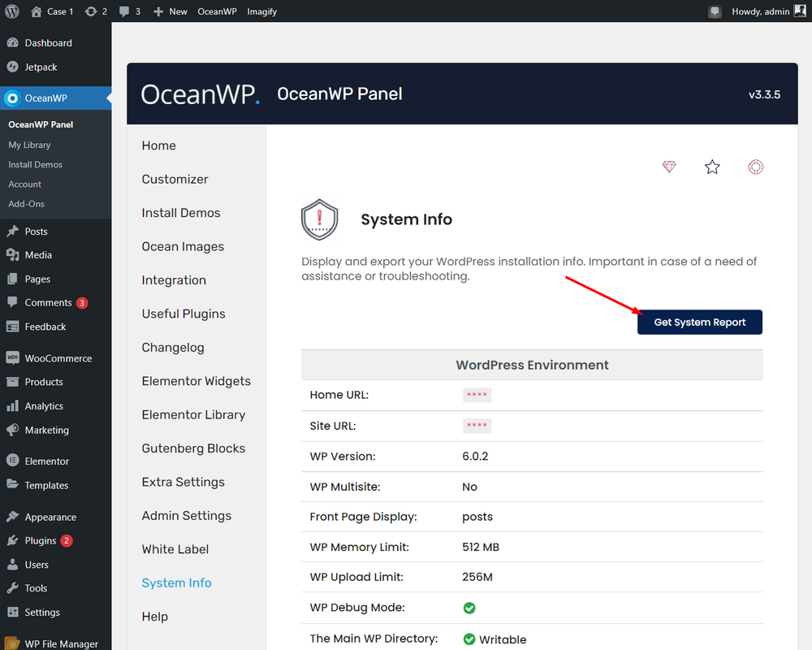Select OceanWP in the sidebar
The width and height of the screenshot is (812, 650).
tap(55, 98)
